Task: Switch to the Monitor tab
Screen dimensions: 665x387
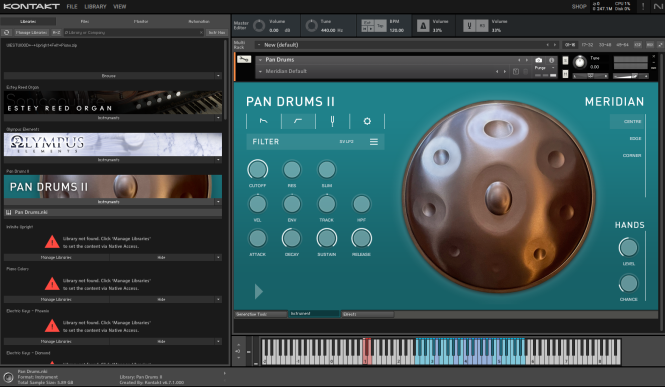Action: (x=141, y=21)
